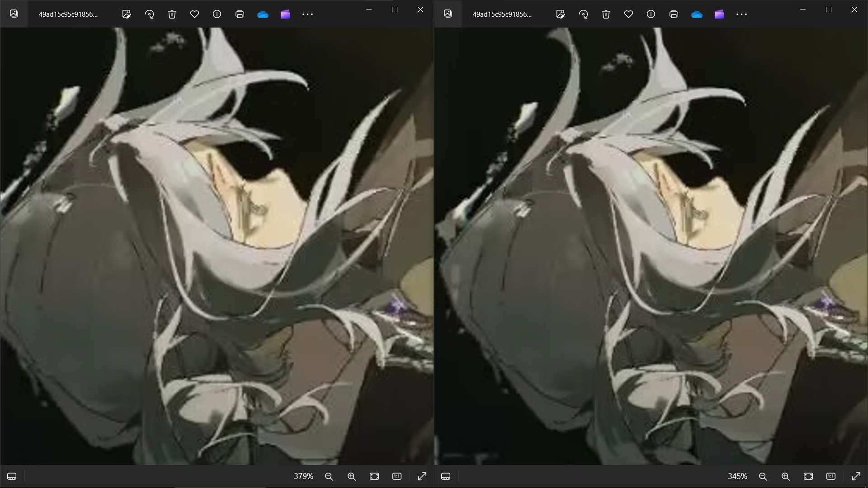Click the 379% zoom level text

tap(303, 476)
